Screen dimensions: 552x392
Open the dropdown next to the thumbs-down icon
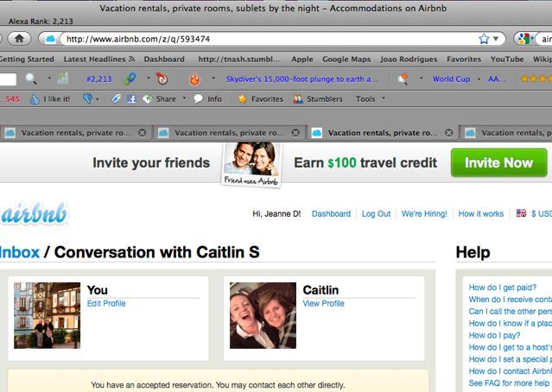(97, 99)
